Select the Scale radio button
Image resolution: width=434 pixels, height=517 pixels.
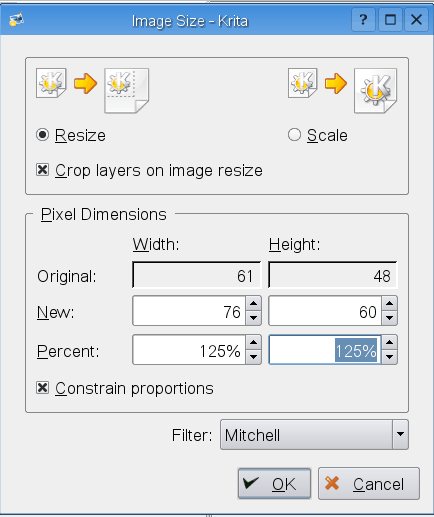294,135
